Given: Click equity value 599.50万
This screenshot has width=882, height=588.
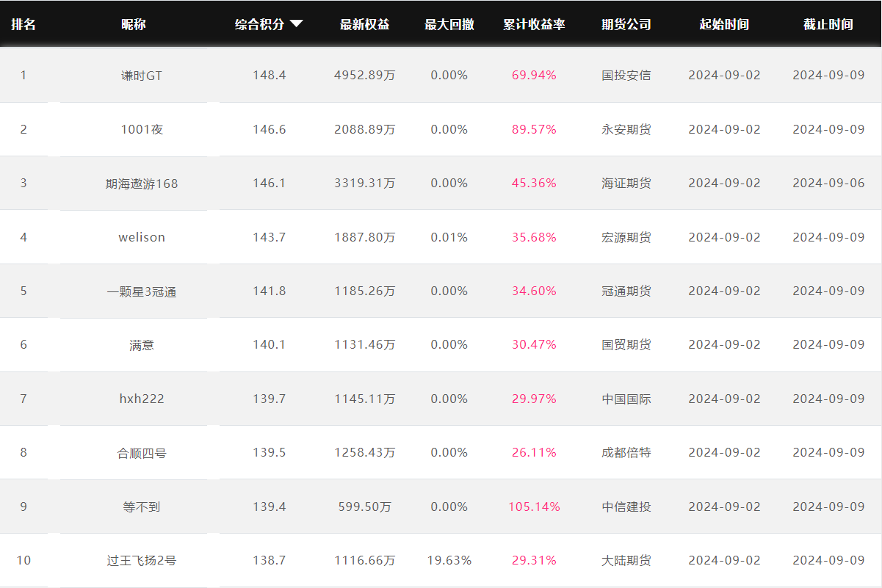Looking at the screenshot, I should (364, 507).
